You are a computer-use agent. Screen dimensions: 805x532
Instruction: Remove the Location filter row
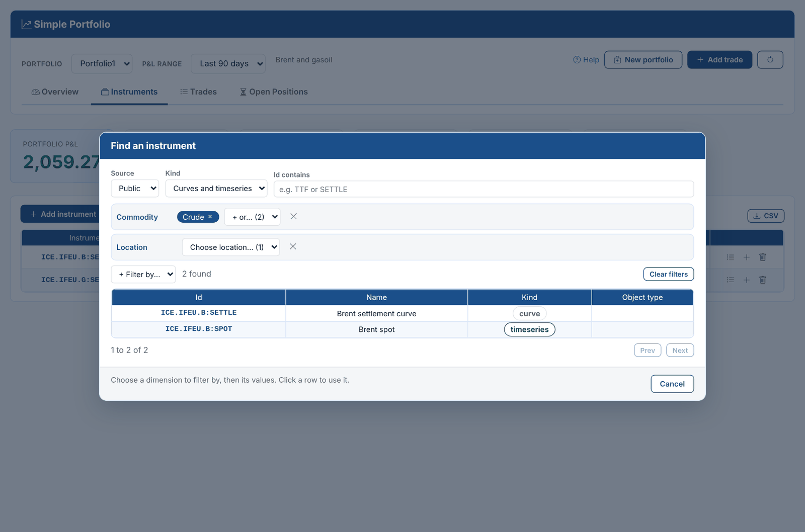point(293,246)
